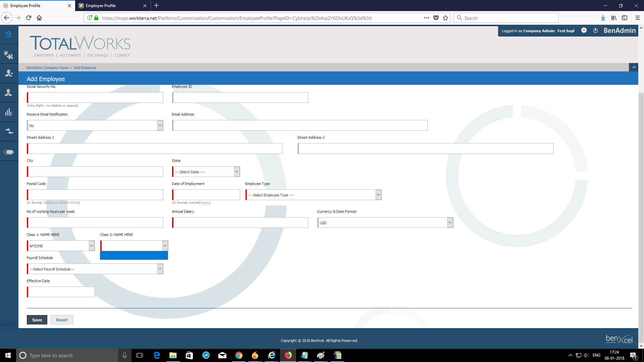Screen dimensions: 644x362
Task: Open the Class 2 NAME HERE dropdown
Action: pos(134,246)
